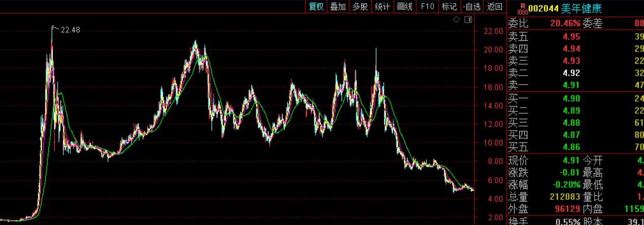Select the 叠加 overlay toolbar button
644x225 pixels.
[x=337, y=7]
